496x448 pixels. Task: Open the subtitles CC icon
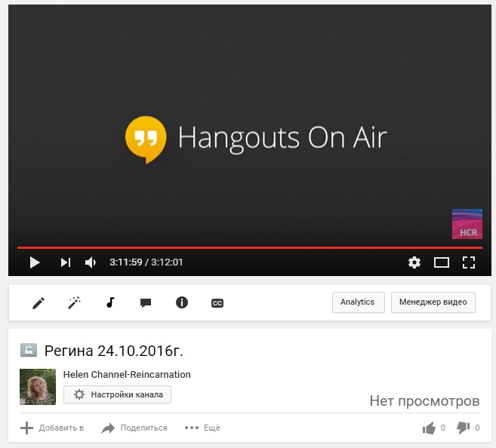pos(217,302)
